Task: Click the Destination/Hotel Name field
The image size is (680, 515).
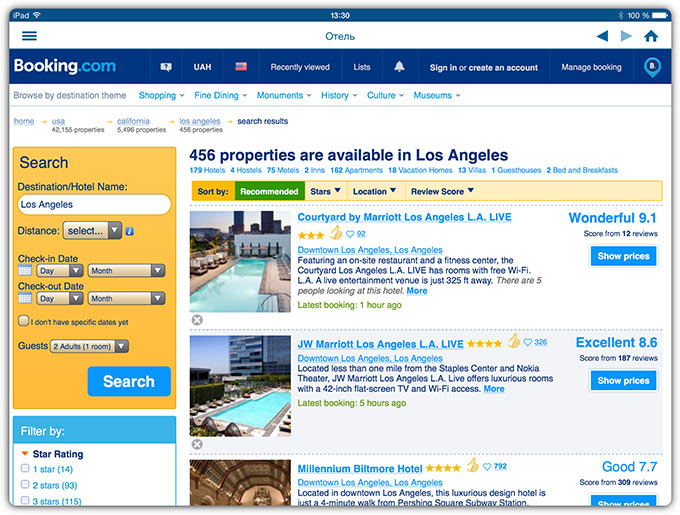Action: coord(94,204)
